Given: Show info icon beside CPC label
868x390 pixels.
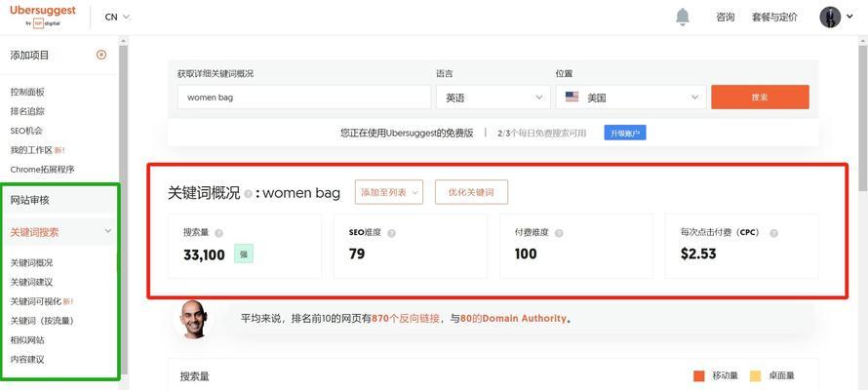Looking at the screenshot, I should (773, 233).
